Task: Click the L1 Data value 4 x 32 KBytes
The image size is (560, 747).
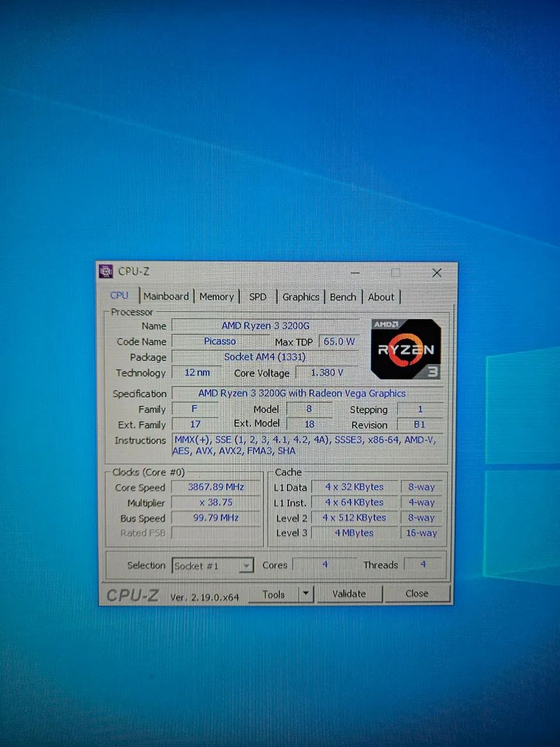Action: click(x=354, y=487)
